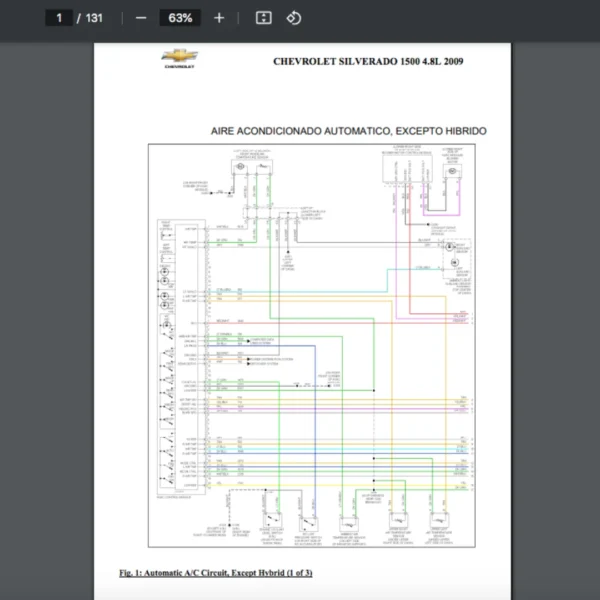Click the zoom out minus button
The width and height of the screenshot is (600, 600).
141,18
